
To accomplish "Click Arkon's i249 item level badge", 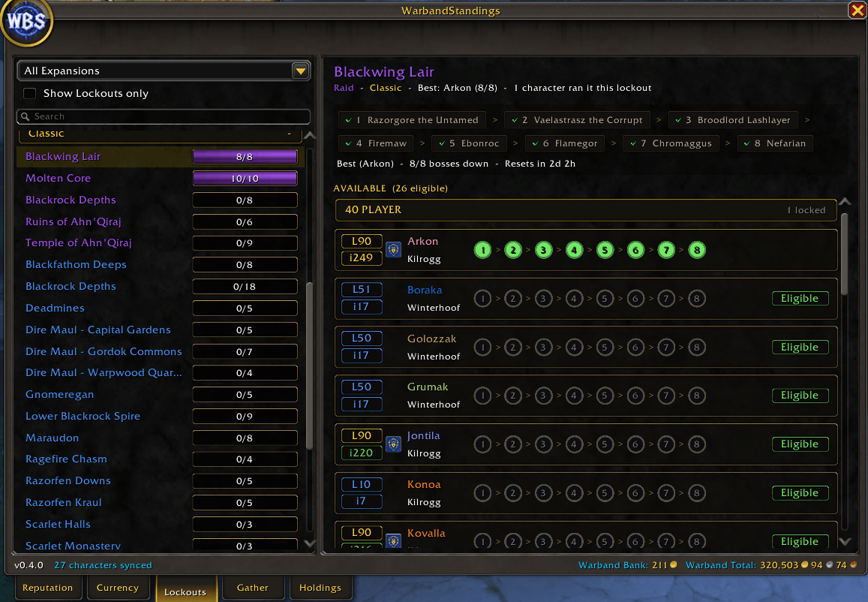I will (x=362, y=257).
